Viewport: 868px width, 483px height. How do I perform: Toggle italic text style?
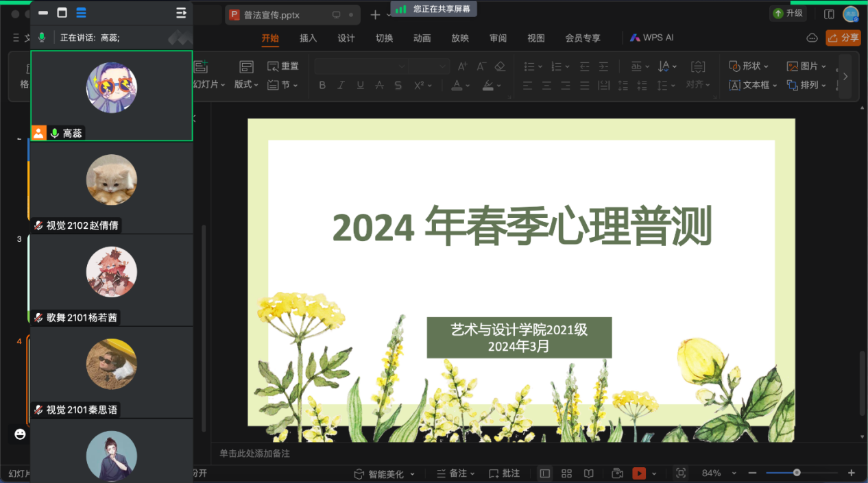click(x=341, y=86)
